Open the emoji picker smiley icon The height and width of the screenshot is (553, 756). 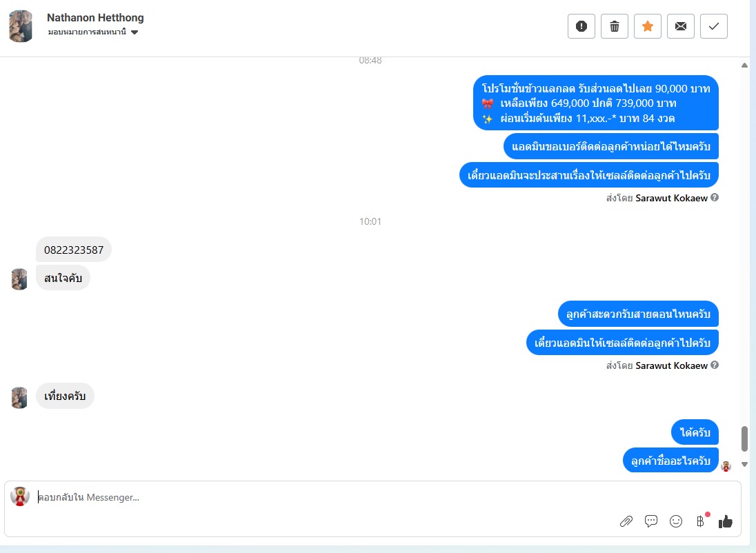point(676,521)
